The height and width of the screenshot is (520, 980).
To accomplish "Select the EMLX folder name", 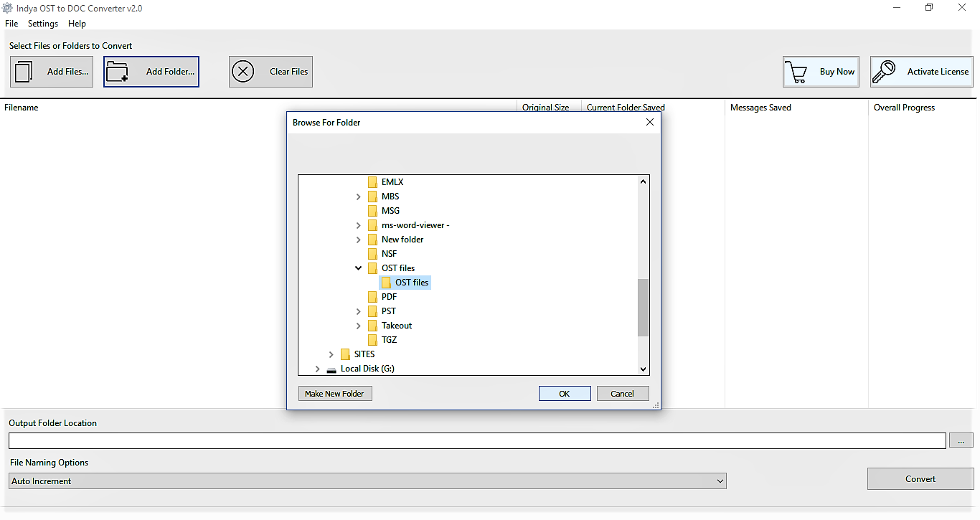I will point(392,182).
